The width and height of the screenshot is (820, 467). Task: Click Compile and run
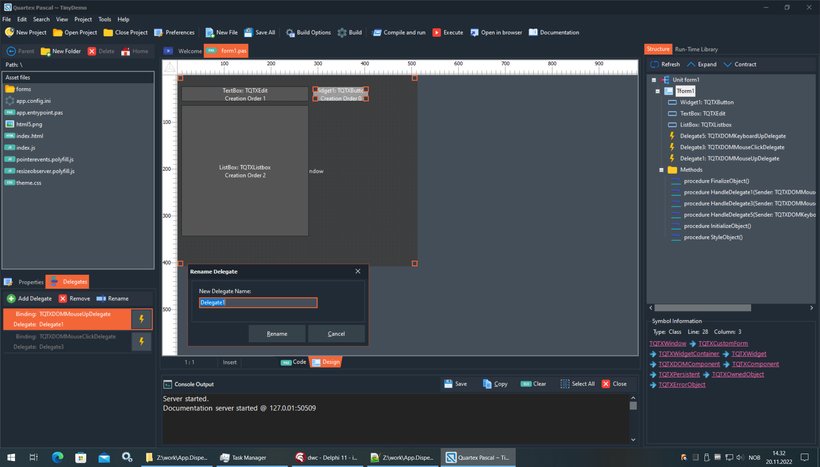[x=398, y=32]
